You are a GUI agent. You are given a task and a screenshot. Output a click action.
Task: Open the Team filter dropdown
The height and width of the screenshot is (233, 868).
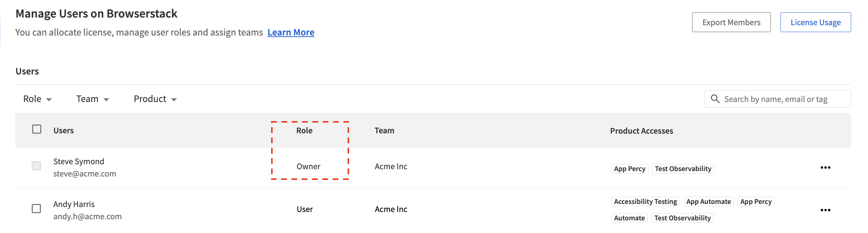[93, 99]
